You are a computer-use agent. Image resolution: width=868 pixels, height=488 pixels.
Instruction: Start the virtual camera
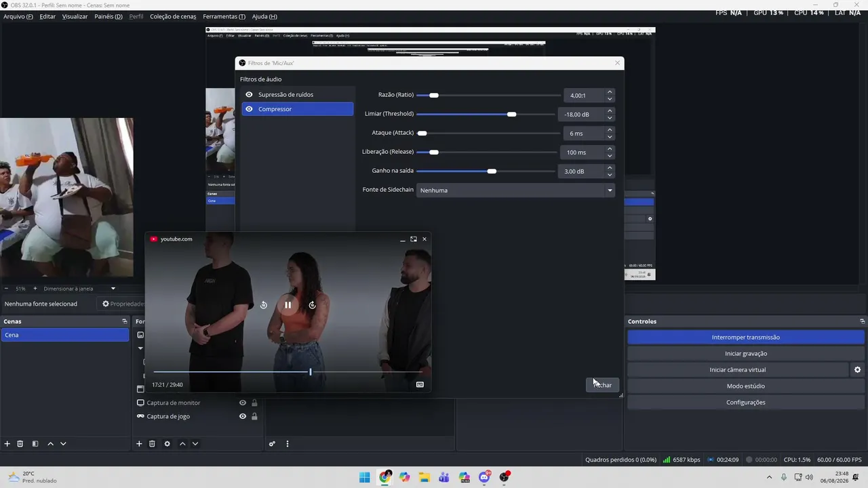pyautogui.click(x=738, y=370)
